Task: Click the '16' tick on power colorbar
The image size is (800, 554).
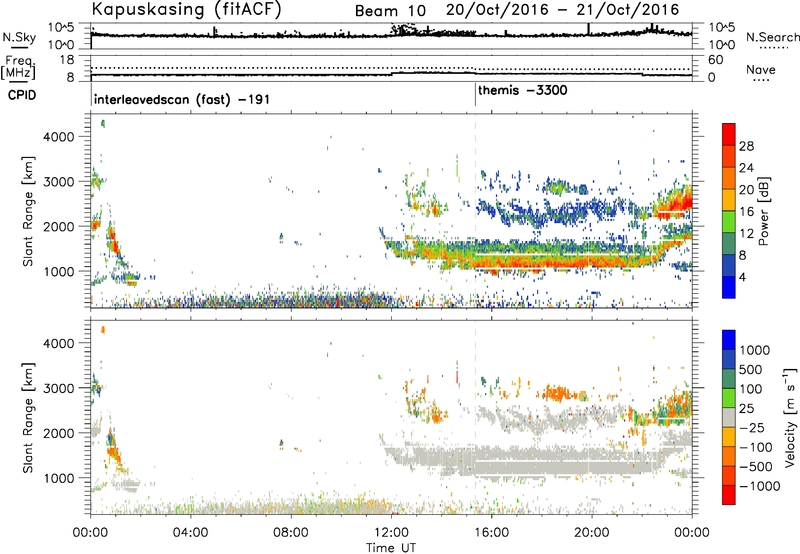Action: [746, 212]
